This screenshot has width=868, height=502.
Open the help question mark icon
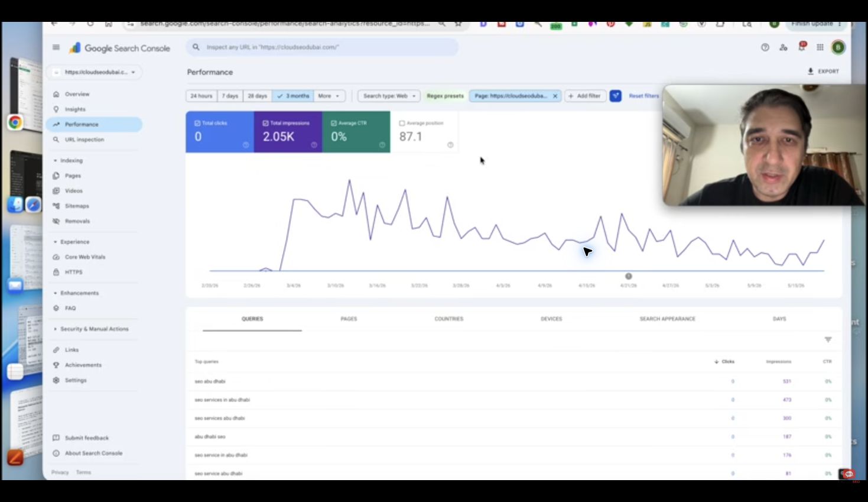(765, 47)
